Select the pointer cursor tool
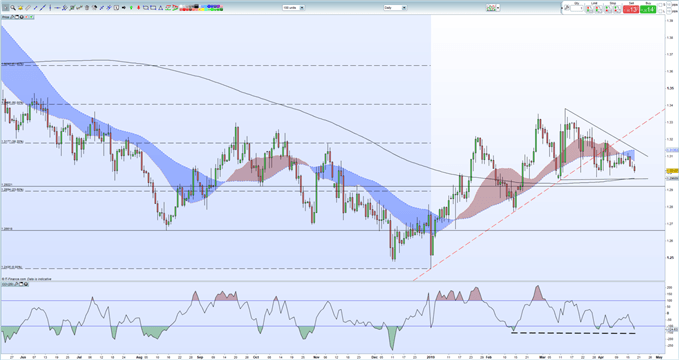The width and height of the screenshot is (679, 360). 6,7
